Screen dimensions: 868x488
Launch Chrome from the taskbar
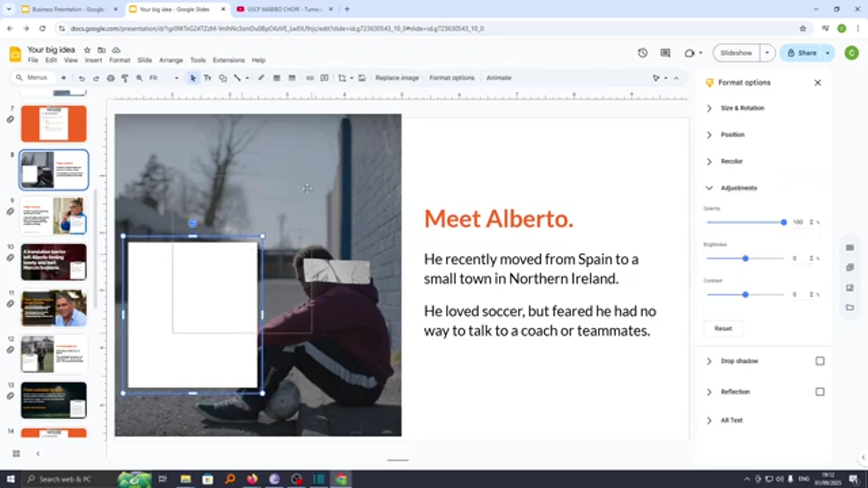[x=341, y=479]
